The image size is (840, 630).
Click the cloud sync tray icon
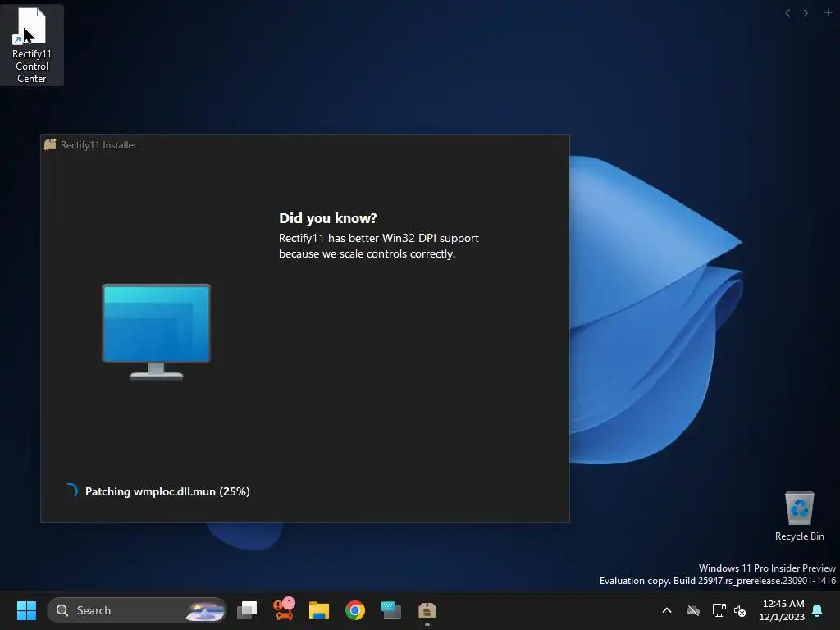[x=693, y=610]
